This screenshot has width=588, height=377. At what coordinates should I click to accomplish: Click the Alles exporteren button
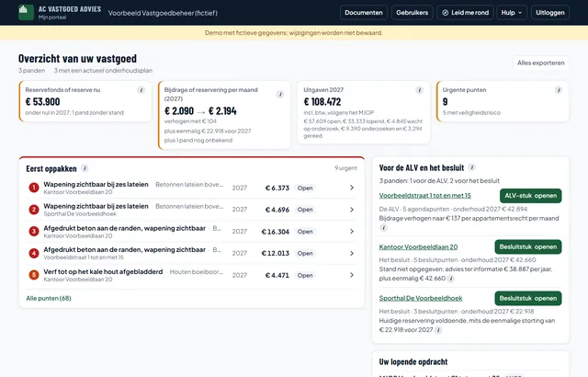[541, 63]
